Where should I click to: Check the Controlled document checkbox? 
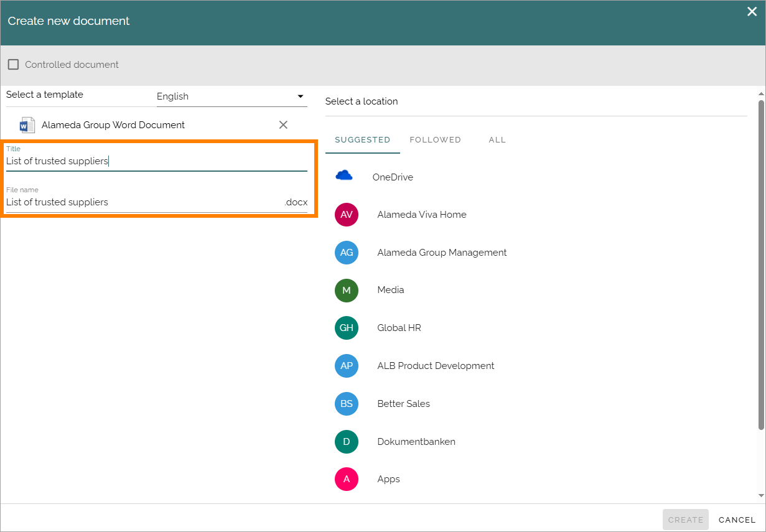pos(13,65)
